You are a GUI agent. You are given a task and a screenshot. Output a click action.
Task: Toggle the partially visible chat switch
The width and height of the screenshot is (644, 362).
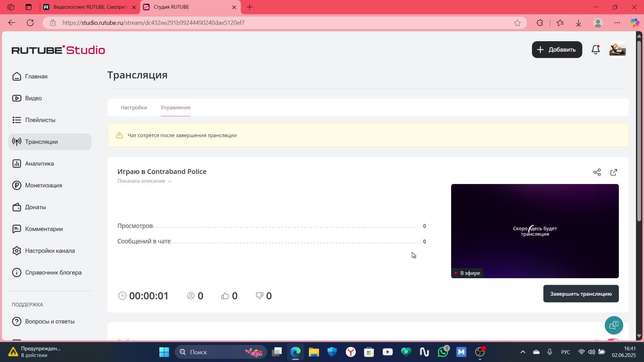[613, 340]
